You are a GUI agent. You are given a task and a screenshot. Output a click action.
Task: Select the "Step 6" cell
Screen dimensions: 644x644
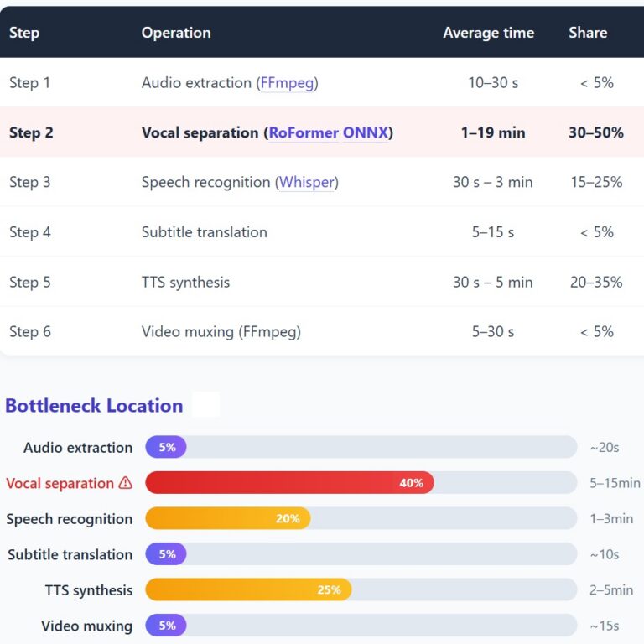[x=30, y=332]
